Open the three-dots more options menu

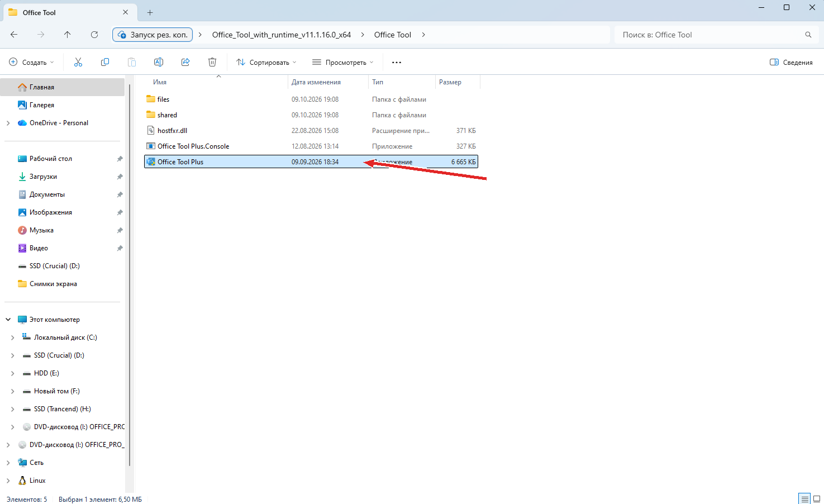[397, 62]
